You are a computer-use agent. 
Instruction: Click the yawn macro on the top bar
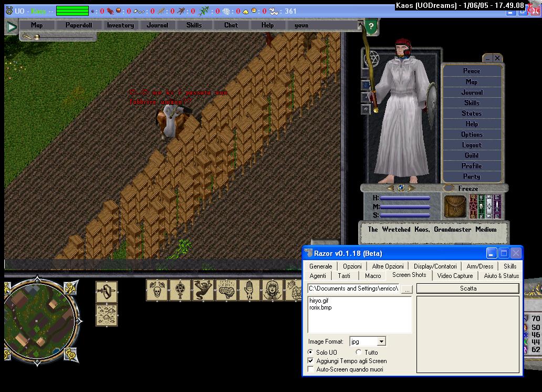tap(301, 25)
